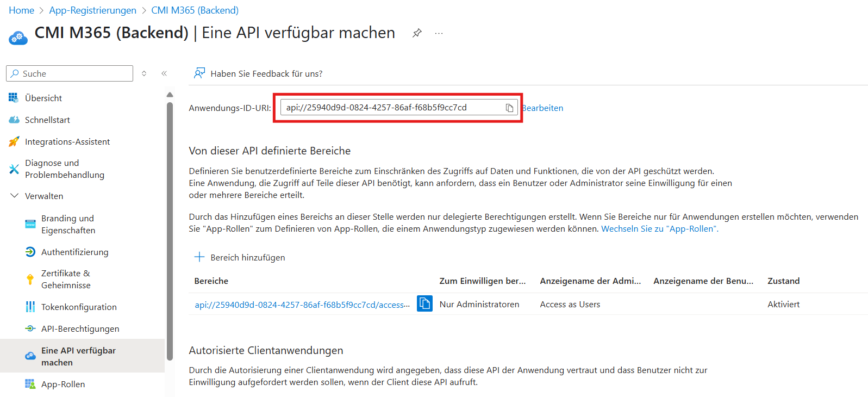Copy the scope URI in Bereiche row
The height and width of the screenshot is (397, 868).
[424, 303]
